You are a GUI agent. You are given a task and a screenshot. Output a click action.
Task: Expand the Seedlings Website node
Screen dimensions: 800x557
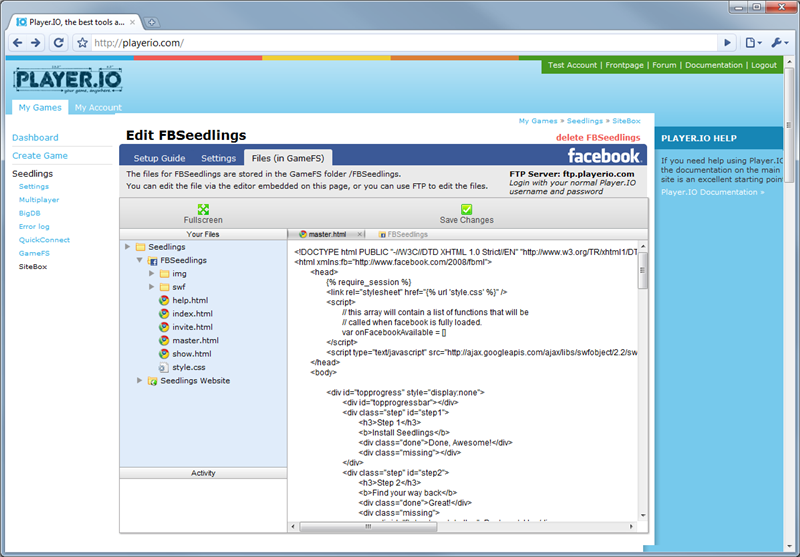point(139,381)
